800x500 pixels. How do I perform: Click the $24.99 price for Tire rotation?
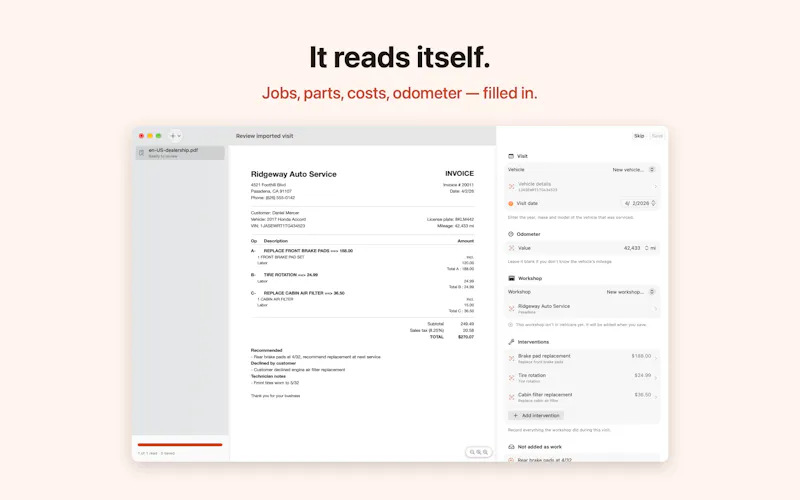642,376
